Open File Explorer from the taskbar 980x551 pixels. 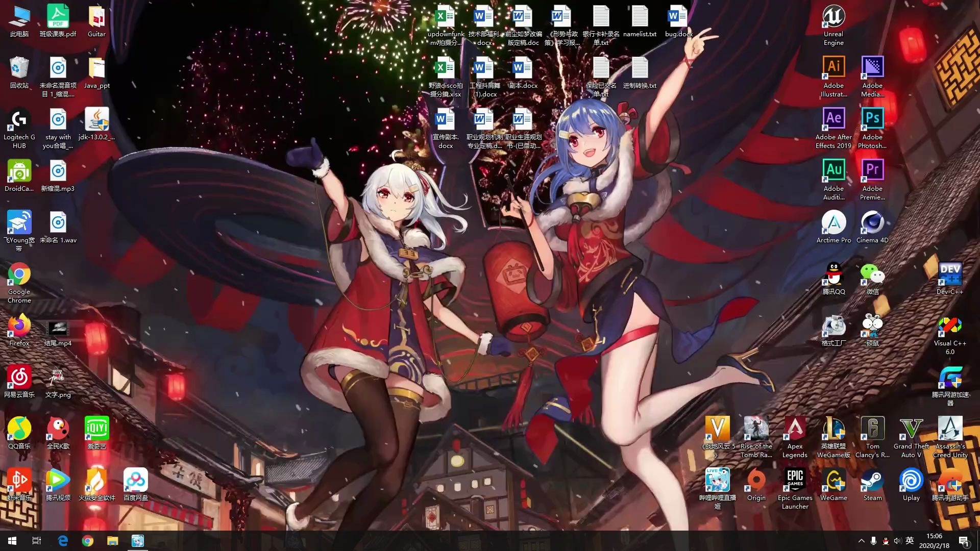point(112,541)
